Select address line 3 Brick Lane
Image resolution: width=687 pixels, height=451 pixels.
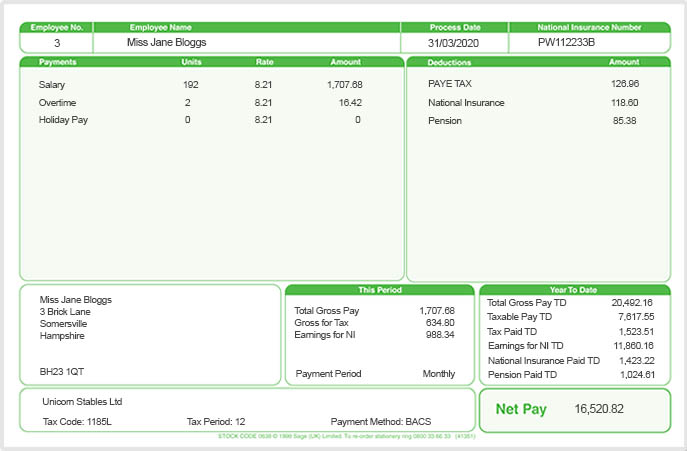tap(65, 312)
